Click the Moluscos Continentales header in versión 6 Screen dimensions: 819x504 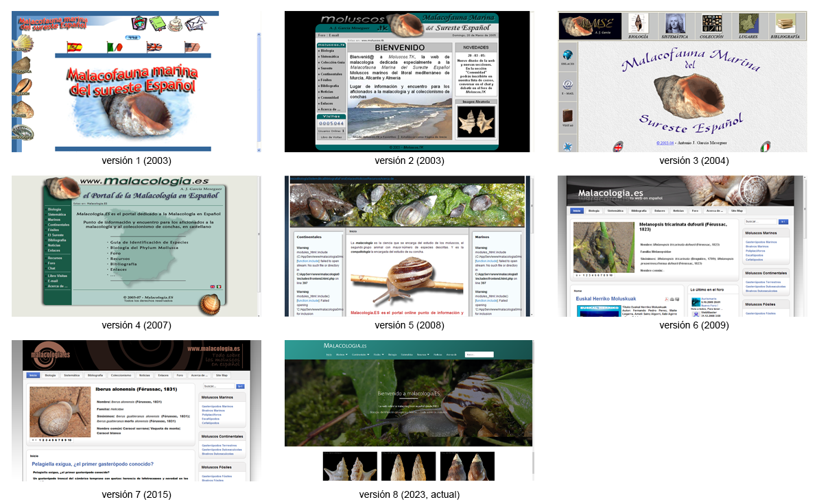[765, 273]
